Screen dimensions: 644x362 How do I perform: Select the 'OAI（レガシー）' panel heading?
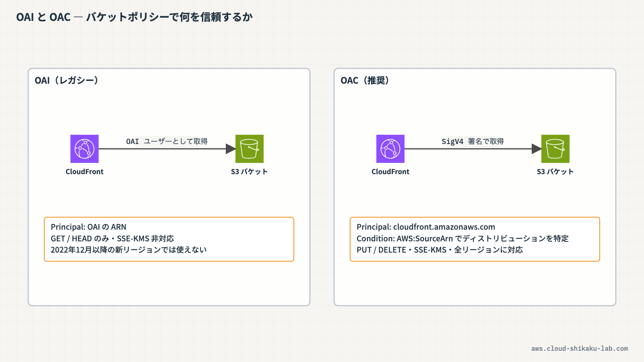[x=67, y=80]
